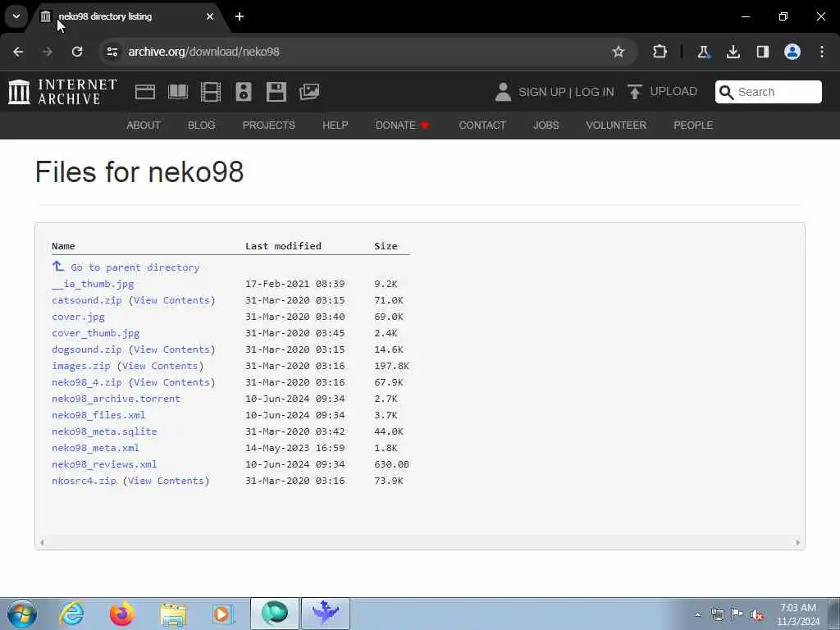This screenshot has width=840, height=630.
Task: Open Chrome three-dot menu
Action: click(x=822, y=52)
